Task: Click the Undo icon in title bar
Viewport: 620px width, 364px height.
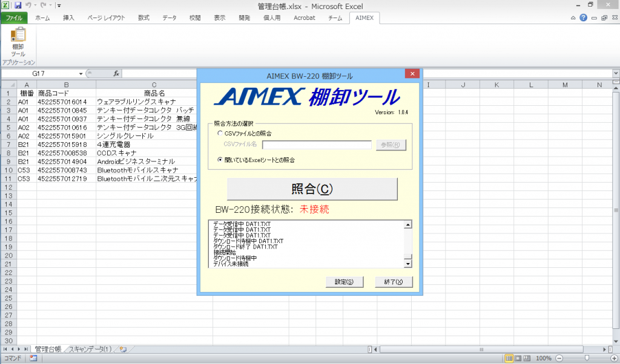Action: (28, 5)
